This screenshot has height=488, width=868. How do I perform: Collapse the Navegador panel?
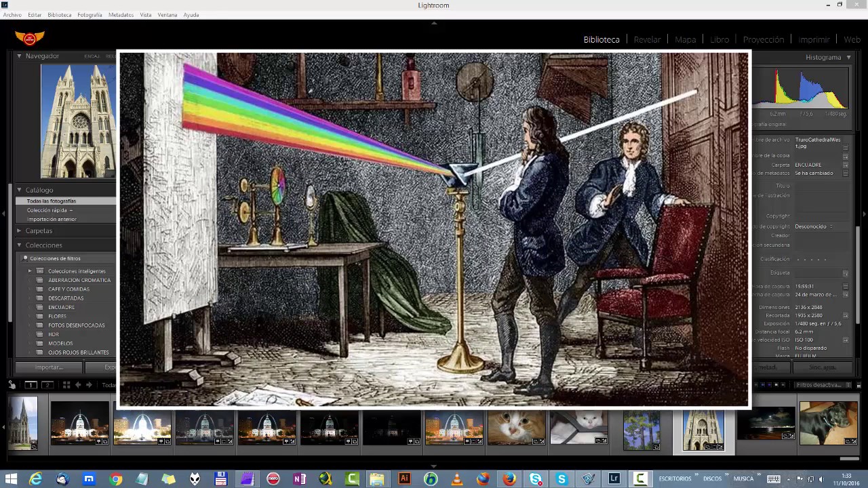click(20, 56)
